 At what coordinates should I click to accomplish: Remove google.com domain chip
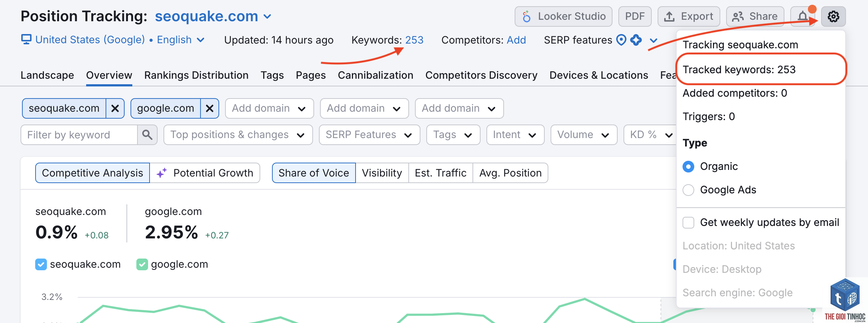(210, 108)
